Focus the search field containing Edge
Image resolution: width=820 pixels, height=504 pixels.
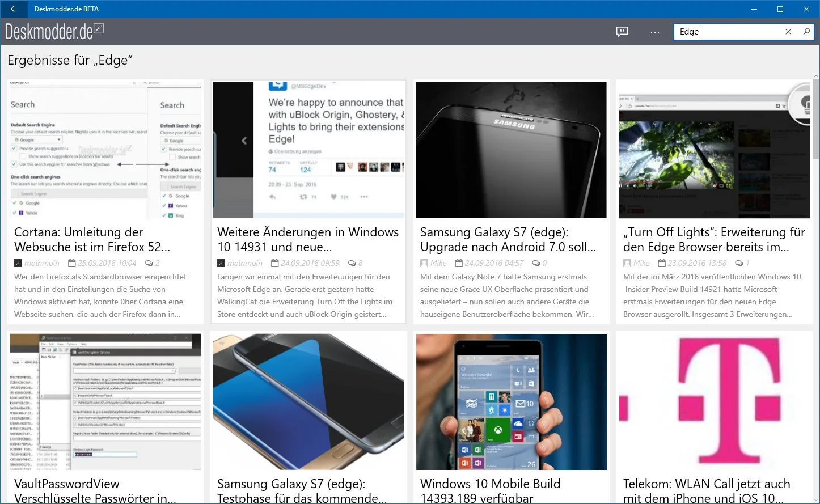(730, 32)
